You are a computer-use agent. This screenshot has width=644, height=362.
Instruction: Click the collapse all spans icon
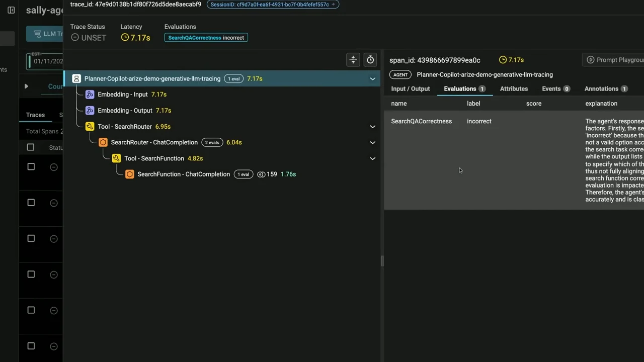click(353, 60)
